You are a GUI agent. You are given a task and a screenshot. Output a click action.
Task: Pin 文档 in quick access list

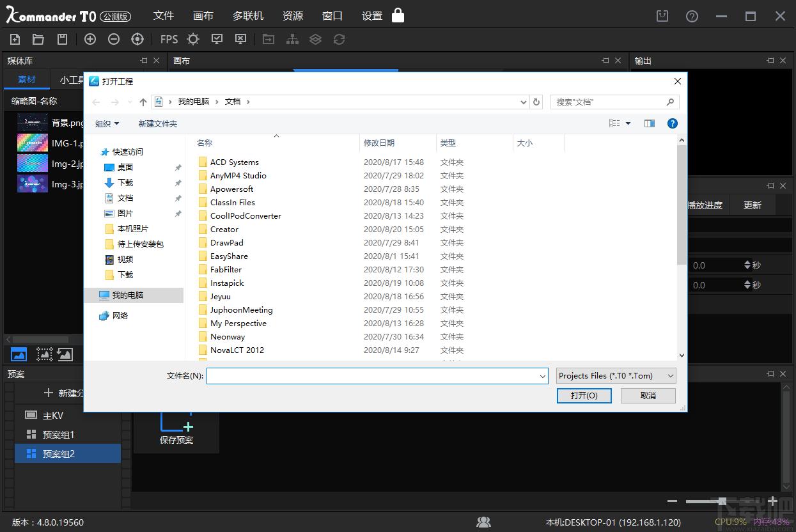[178, 198]
